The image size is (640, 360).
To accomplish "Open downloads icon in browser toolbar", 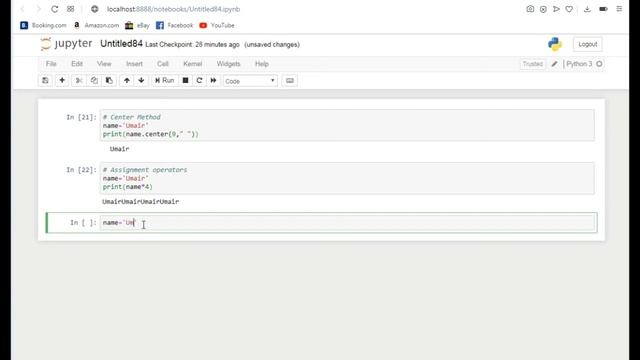I will [587, 9].
